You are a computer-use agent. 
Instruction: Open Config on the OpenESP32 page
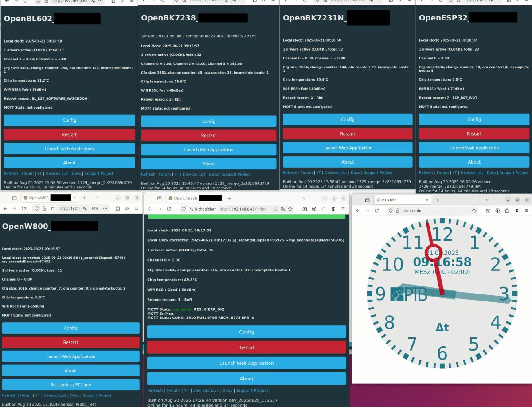click(474, 119)
